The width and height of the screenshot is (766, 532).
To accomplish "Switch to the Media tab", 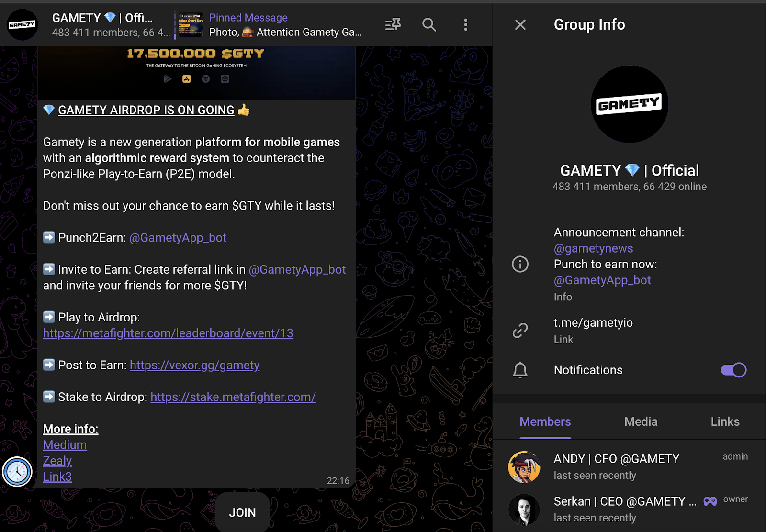I will [x=641, y=421].
